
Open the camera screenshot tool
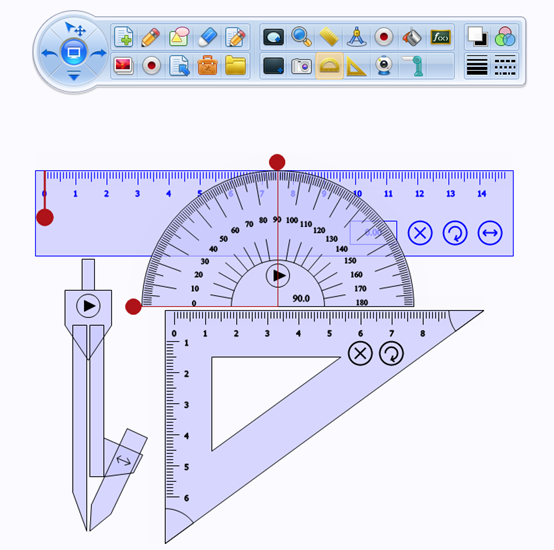[x=301, y=66]
